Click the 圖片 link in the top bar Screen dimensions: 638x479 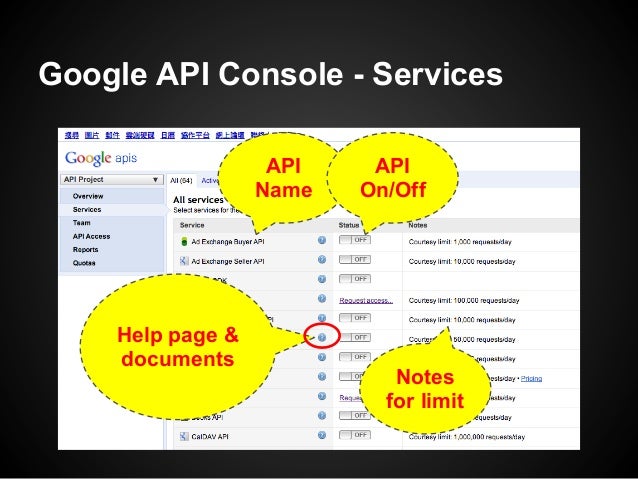92,135
